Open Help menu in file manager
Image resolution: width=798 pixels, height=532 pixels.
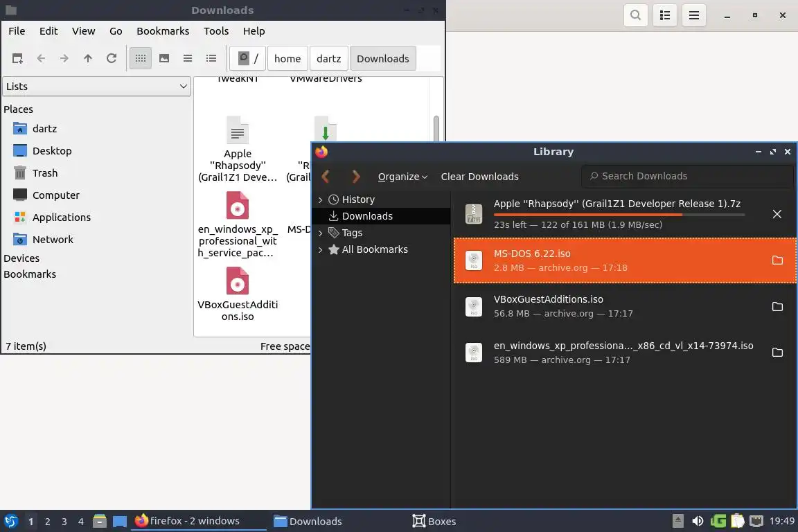coord(254,31)
